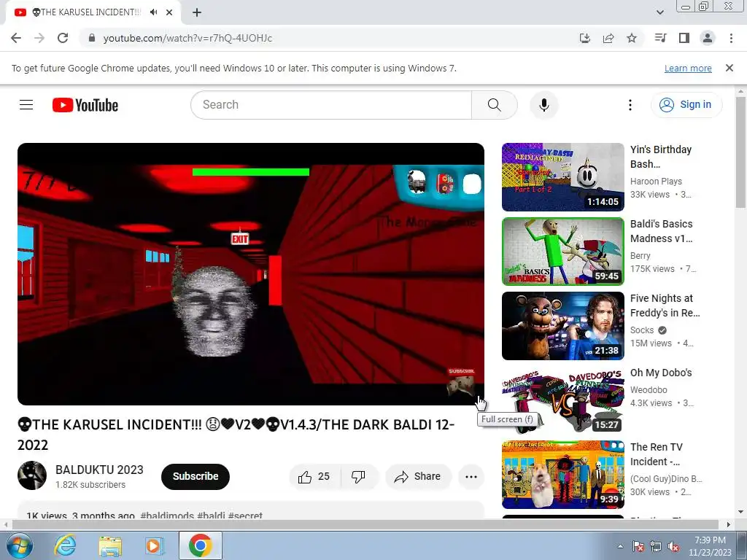Click the address bar URL
747x560 pixels.
(187, 38)
